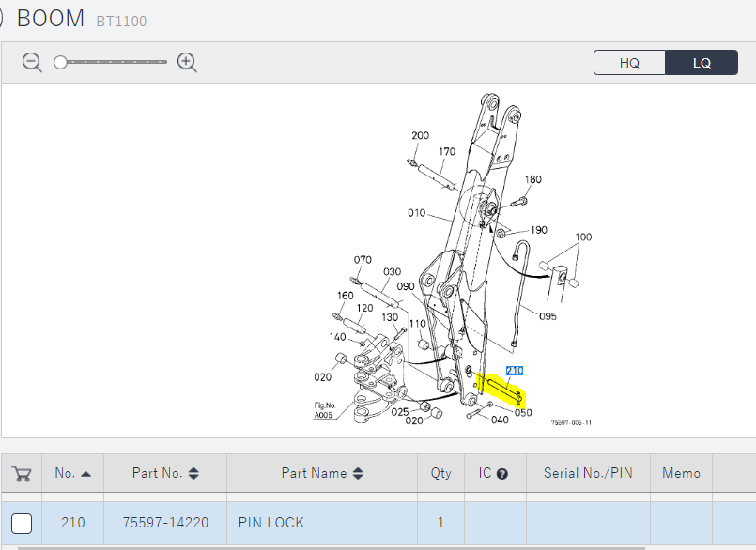Open Fig.No A005 reference label
The image size is (756, 550).
coord(325,410)
